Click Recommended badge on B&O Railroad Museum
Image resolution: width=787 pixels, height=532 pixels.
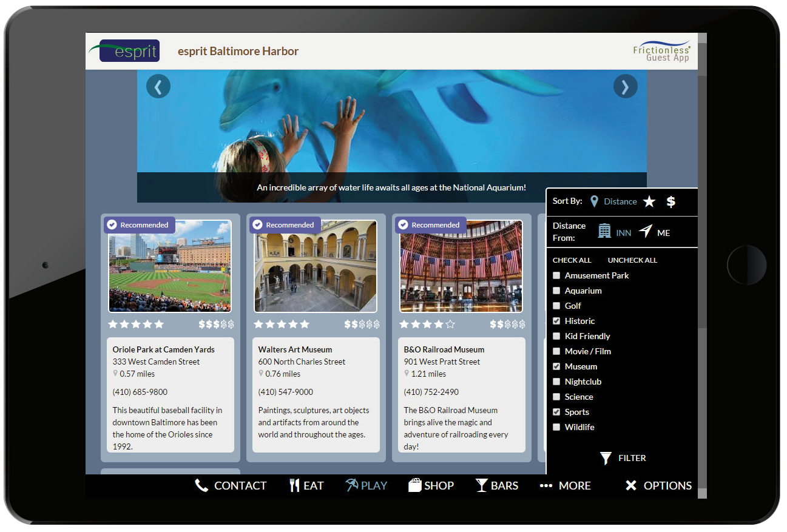[x=430, y=225]
